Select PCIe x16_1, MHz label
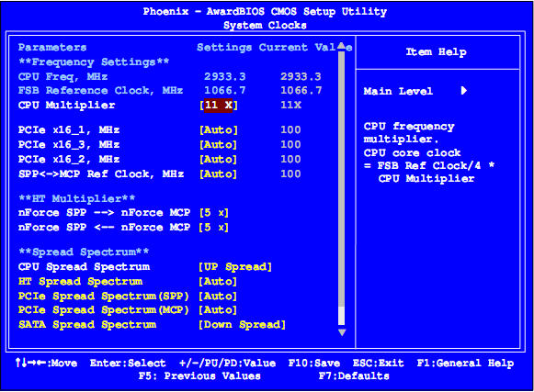Image resolution: width=534 pixels, height=392 pixels. point(69,130)
